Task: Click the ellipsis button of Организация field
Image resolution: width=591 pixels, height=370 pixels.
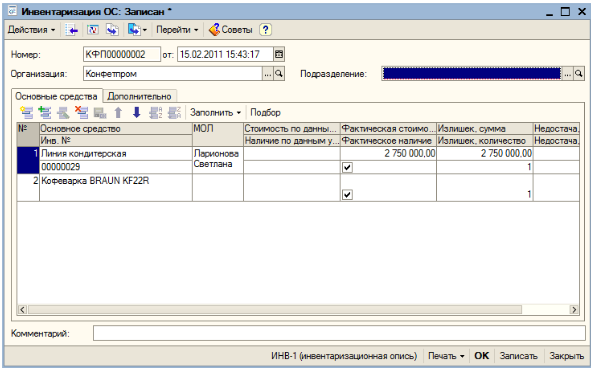Action: 268,74
